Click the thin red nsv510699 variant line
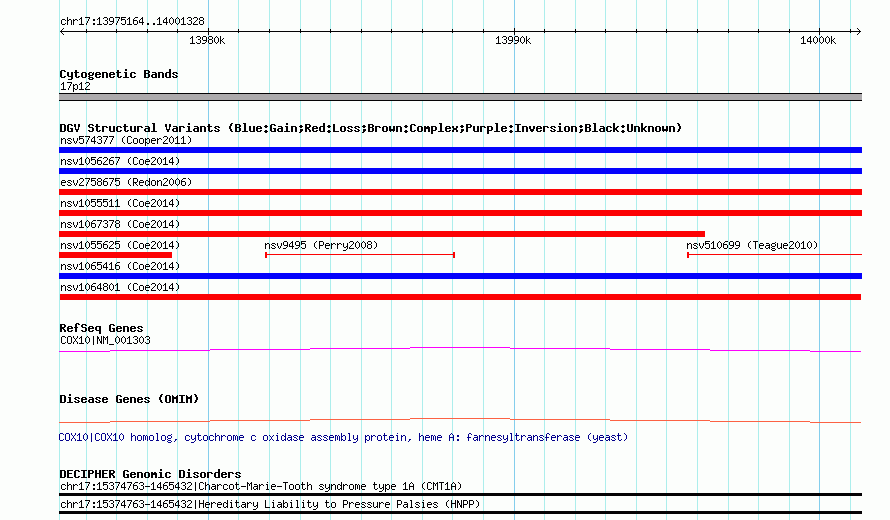890x520 pixels. pos(774,255)
